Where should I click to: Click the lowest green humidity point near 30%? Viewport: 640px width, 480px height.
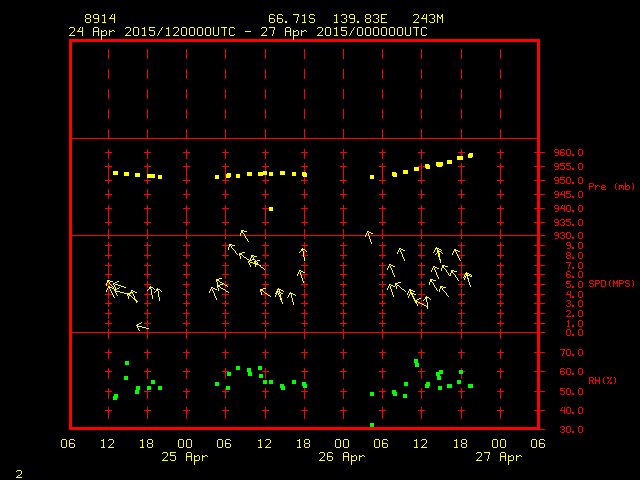tap(372, 425)
